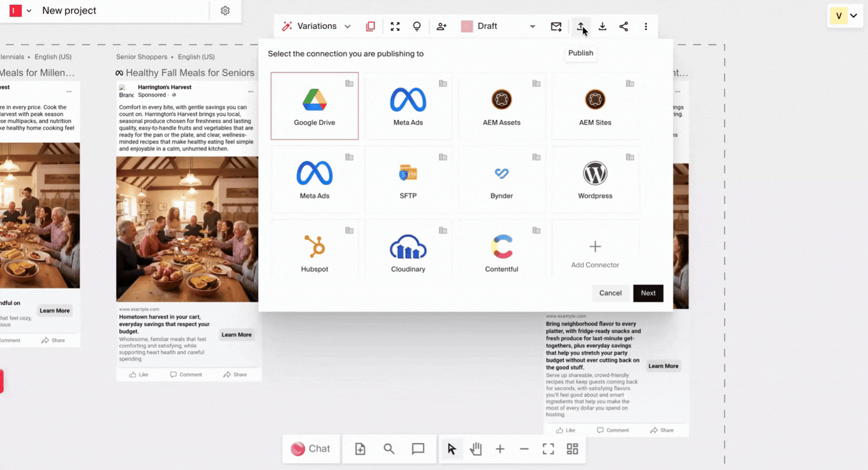Open the three-dot menu on Seniors ad
This screenshot has width=868, height=470.
point(251,92)
